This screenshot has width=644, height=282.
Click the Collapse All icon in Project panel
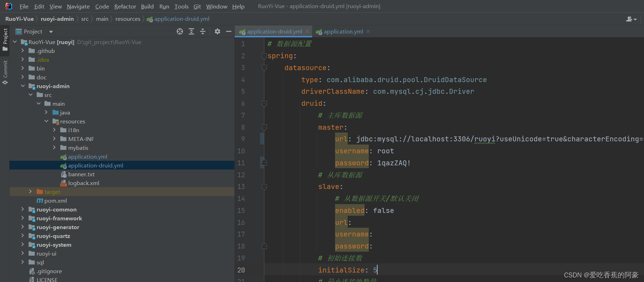(x=203, y=31)
